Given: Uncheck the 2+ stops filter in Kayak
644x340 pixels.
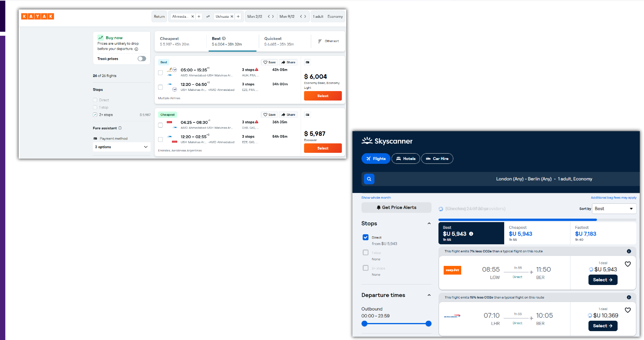Looking at the screenshot, I should click(x=95, y=115).
